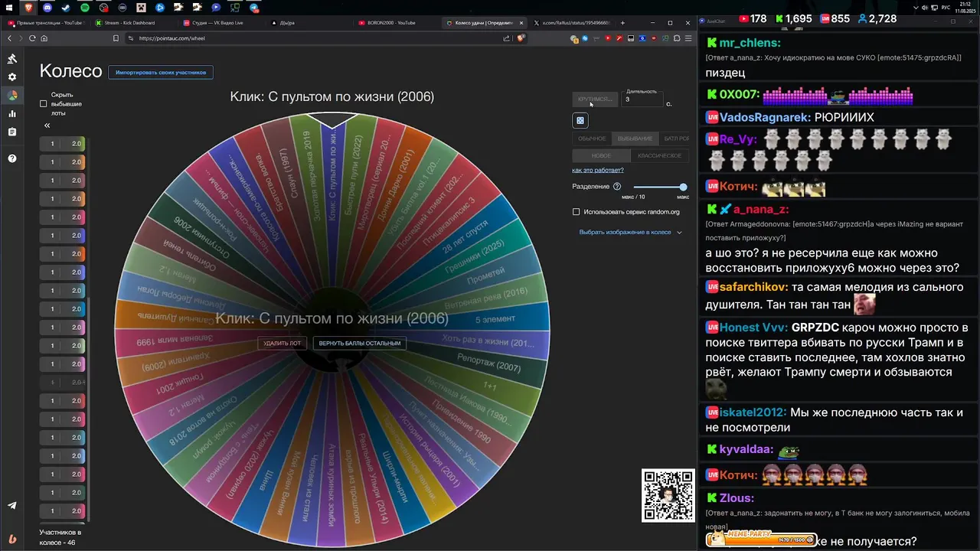Click chat username Honest Vvv
Viewport: 980px width, 551px height.
(753, 327)
